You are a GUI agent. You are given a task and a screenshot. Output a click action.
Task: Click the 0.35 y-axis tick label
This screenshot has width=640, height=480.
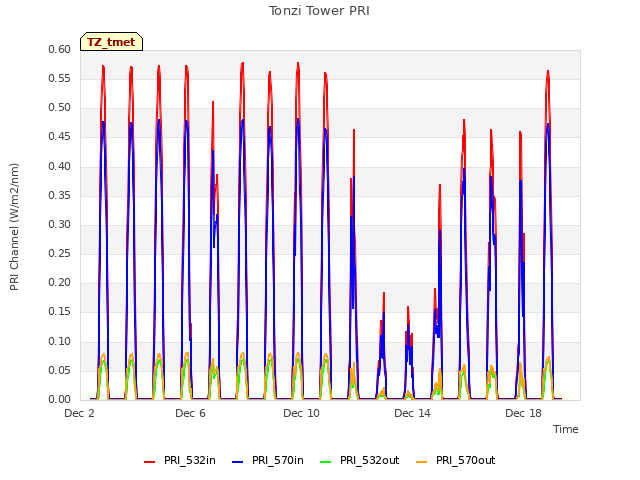tap(60, 195)
